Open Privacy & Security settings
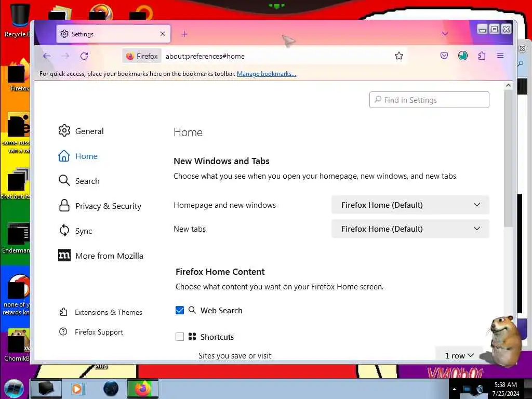This screenshot has width=532, height=399. [100, 206]
